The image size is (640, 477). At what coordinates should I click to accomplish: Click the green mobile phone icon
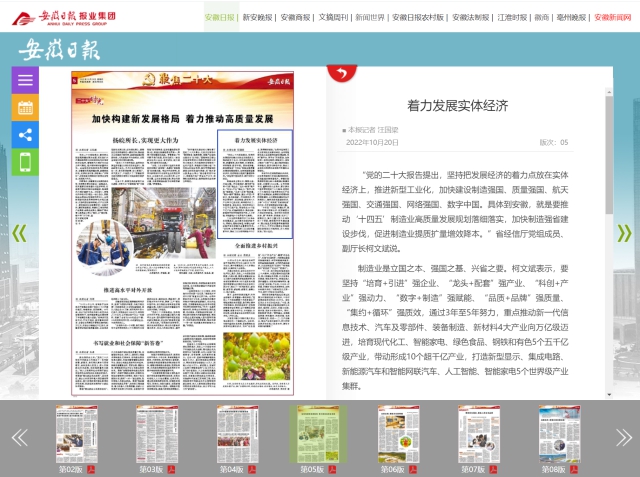point(25,162)
